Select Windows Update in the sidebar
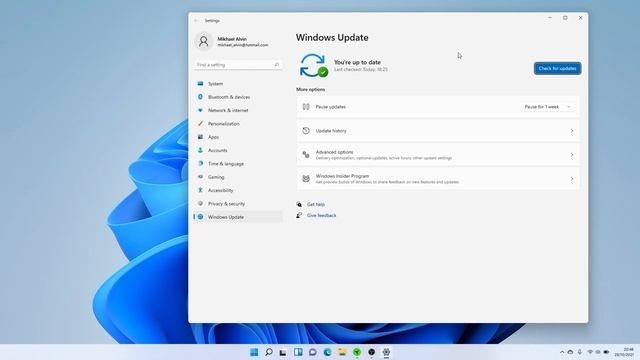640x360 pixels. coord(238,217)
